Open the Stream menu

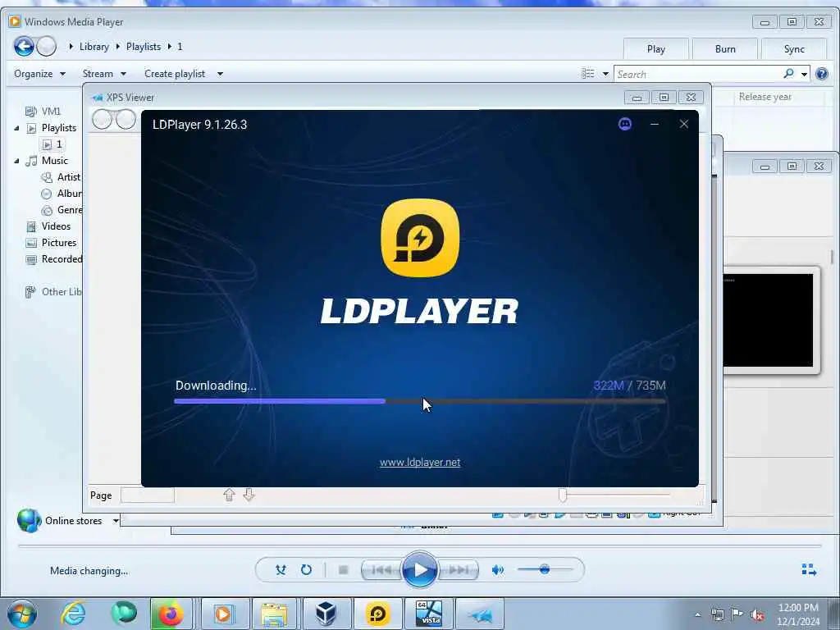point(104,74)
